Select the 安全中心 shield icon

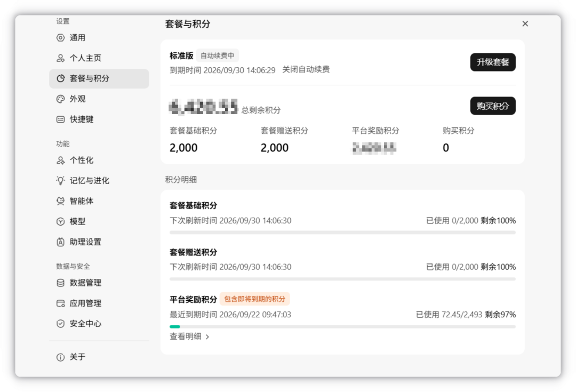point(60,324)
